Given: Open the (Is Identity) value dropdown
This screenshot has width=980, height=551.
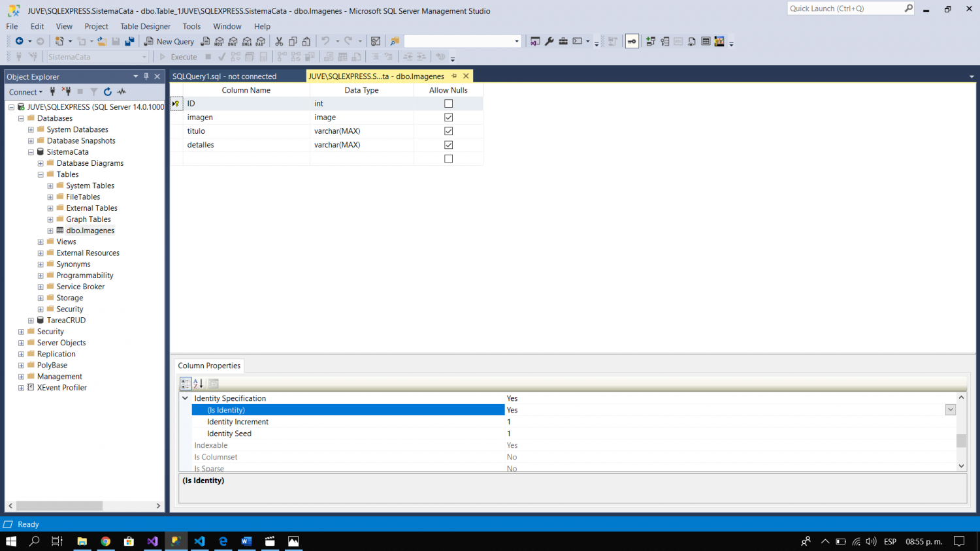Looking at the screenshot, I should 951,410.
